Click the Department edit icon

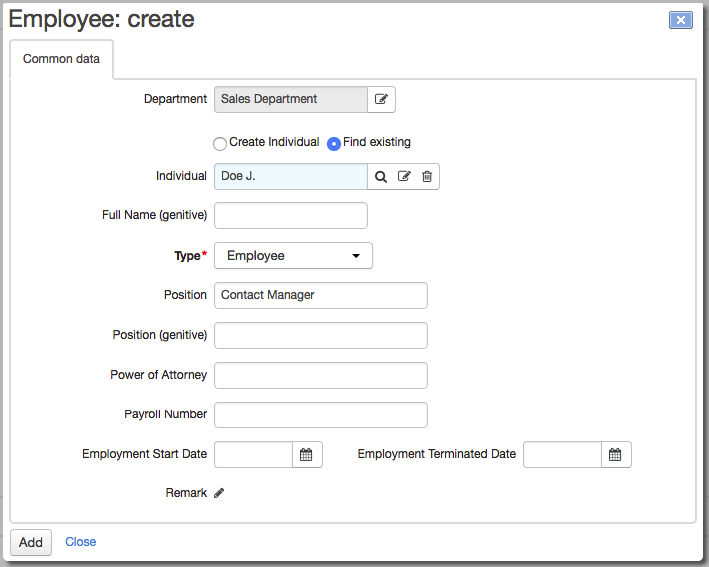pyautogui.click(x=381, y=99)
